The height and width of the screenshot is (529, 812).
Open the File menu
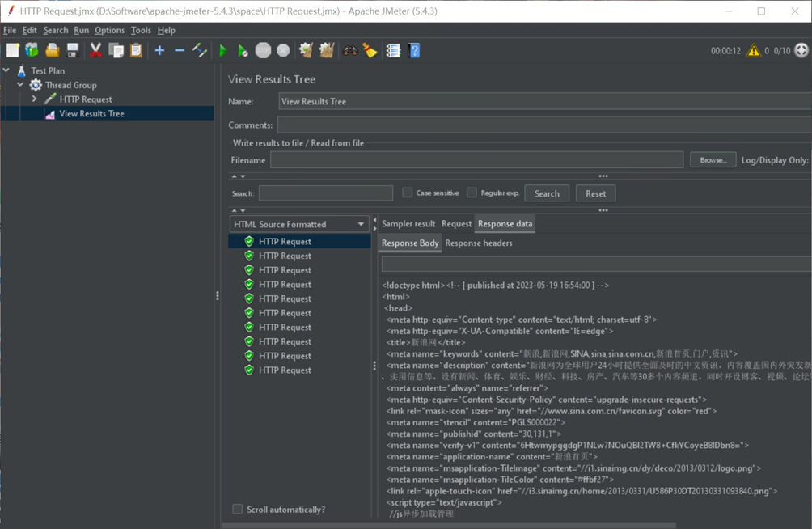pyautogui.click(x=10, y=30)
